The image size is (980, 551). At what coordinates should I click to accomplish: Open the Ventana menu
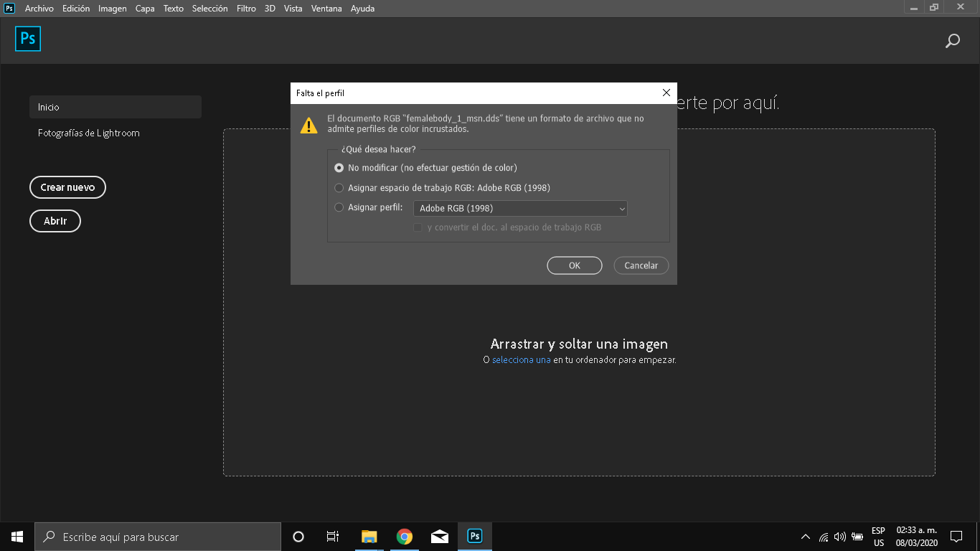pos(326,9)
